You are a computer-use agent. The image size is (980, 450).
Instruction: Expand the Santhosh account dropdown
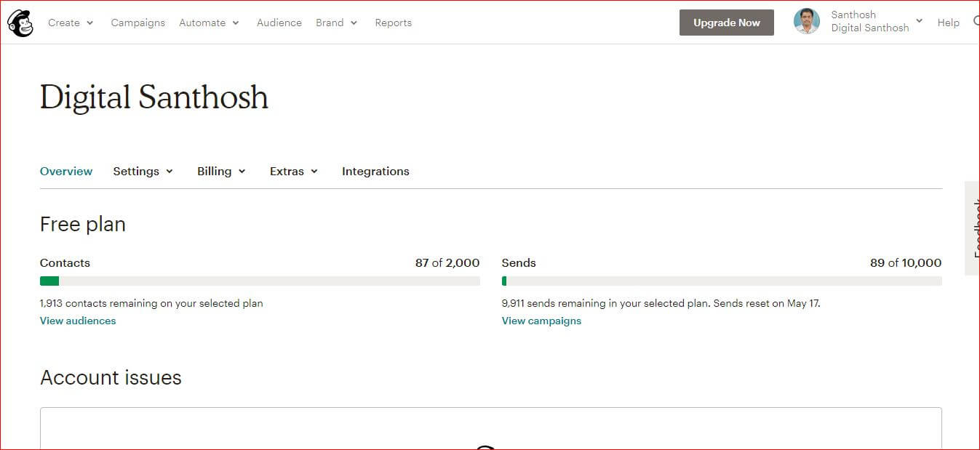click(x=877, y=21)
